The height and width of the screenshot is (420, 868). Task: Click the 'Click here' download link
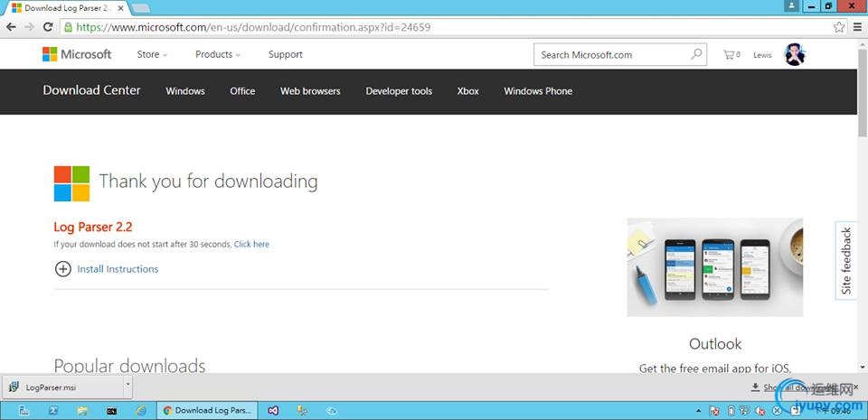pyautogui.click(x=251, y=244)
